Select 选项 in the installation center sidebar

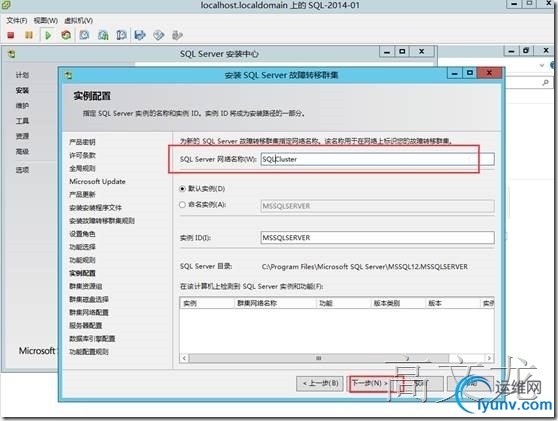[x=22, y=170]
